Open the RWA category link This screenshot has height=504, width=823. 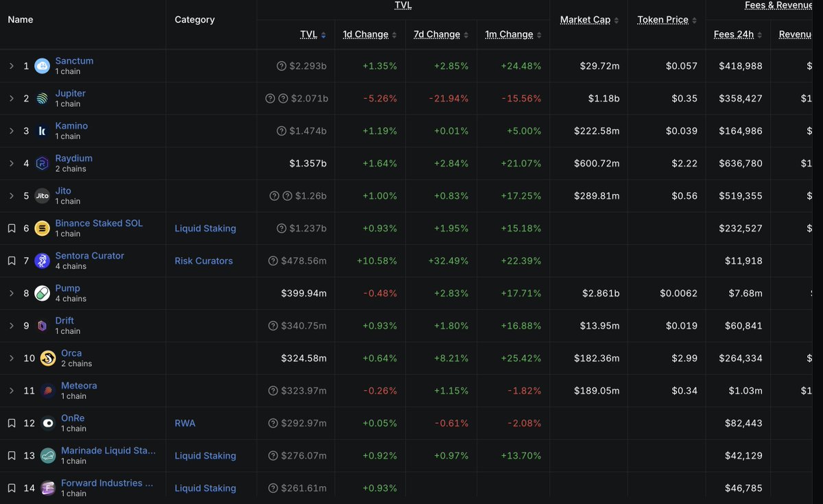[185, 423]
